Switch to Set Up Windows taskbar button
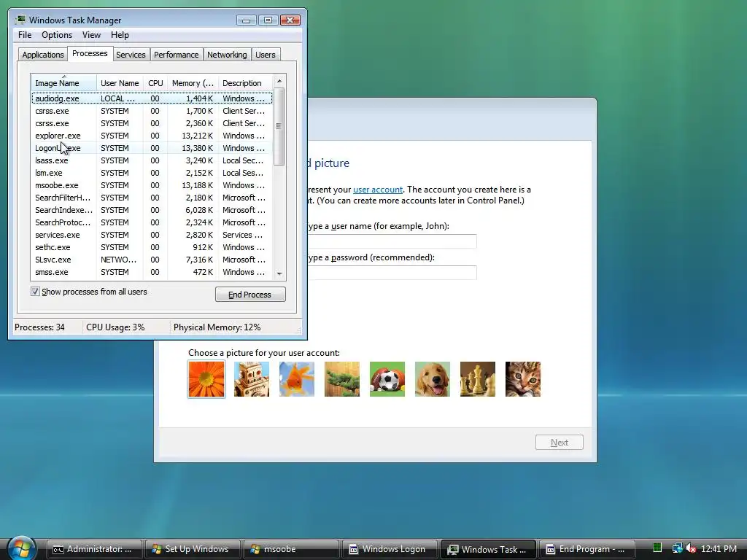 tap(193, 549)
